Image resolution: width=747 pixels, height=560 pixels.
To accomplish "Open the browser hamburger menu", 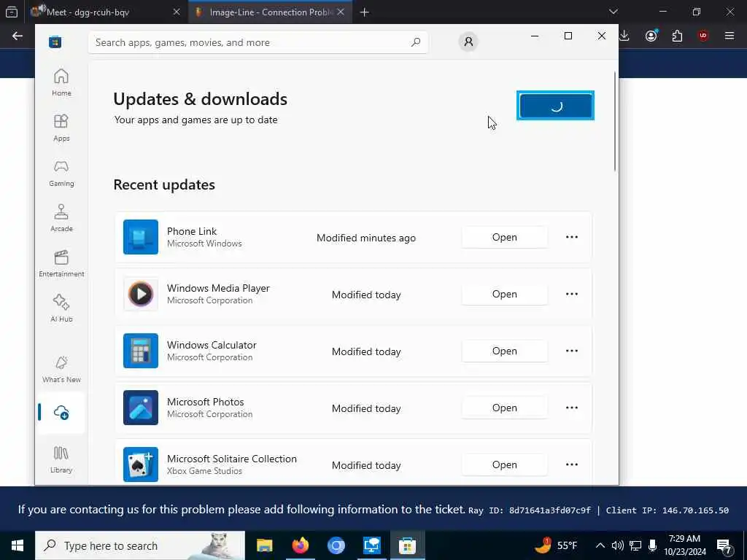I will pos(729,36).
